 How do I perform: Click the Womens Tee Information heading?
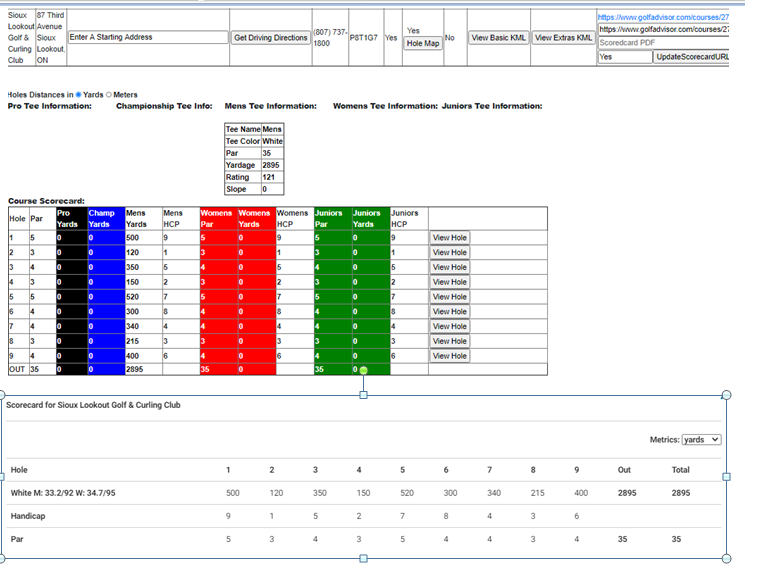pyautogui.click(x=385, y=106)
